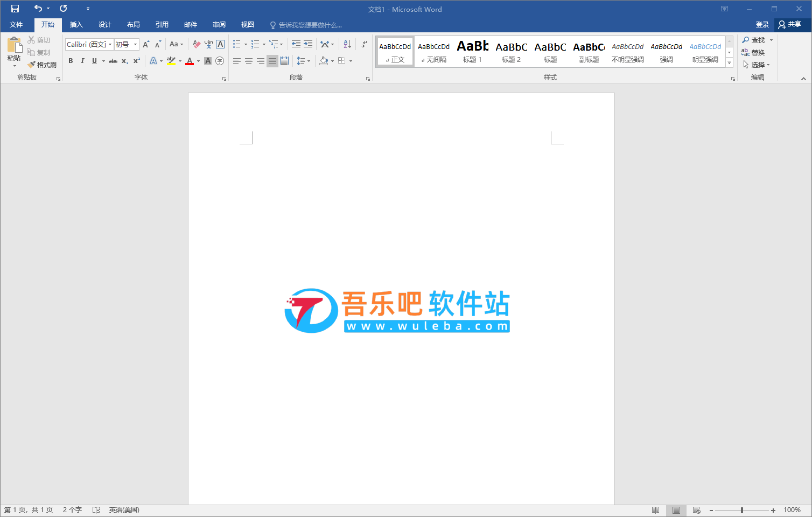Switch to the Review (审阅) tab
This screenshot has height=517, width=812.
pos(219,25)
